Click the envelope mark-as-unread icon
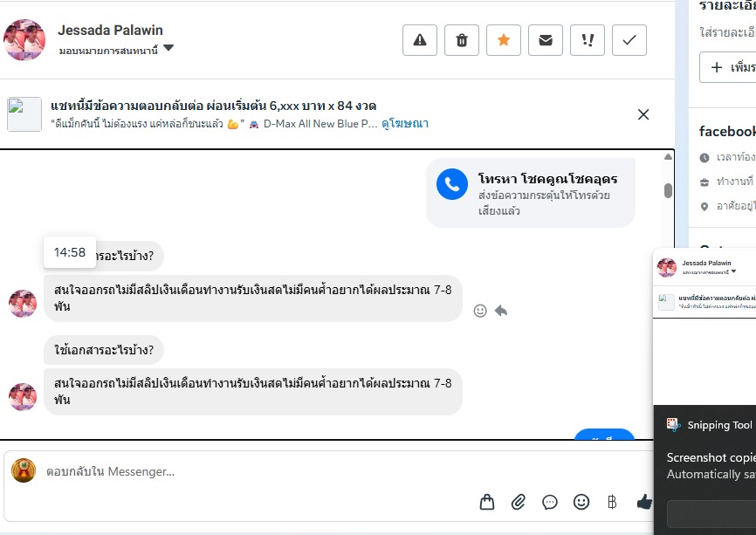The width and height of the screenshot is (756, 535). point(546,40)
